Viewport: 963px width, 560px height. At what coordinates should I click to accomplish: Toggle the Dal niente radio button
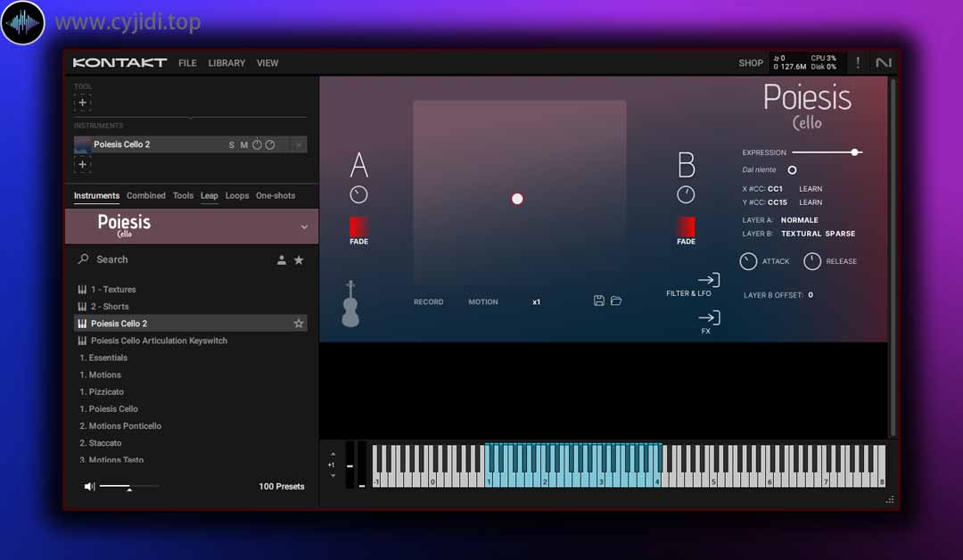tap(793, 170)
